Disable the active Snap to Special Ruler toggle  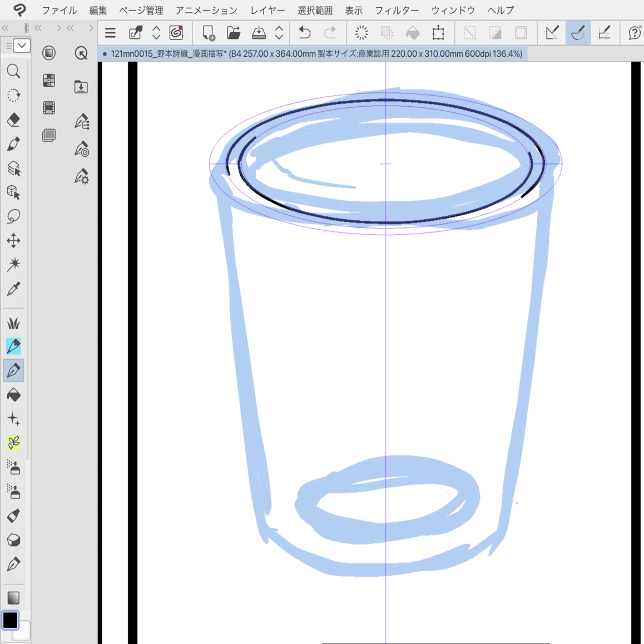point(578,32)
